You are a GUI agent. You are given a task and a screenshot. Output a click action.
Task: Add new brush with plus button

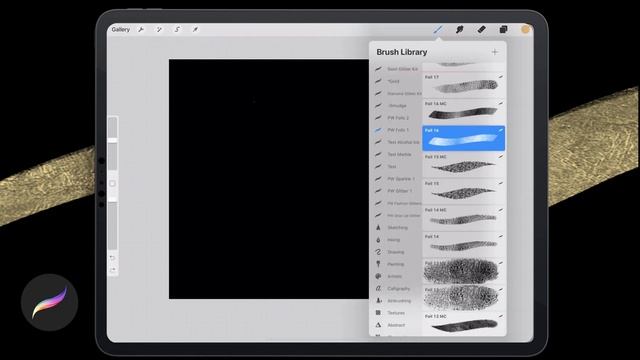(x=495, y=52)
